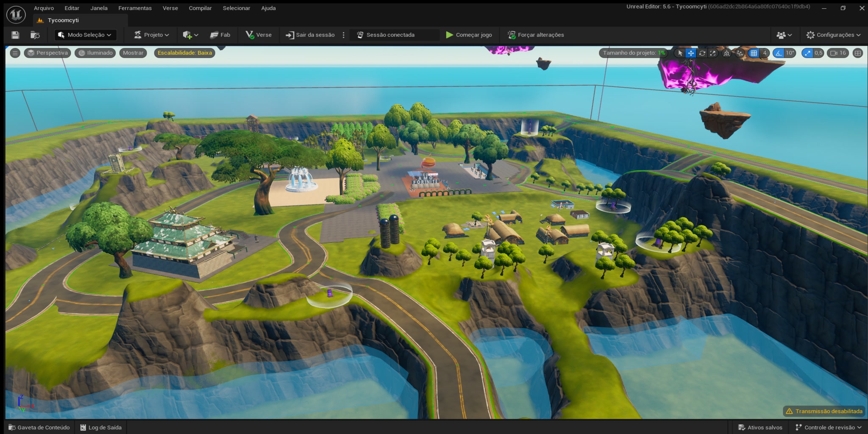The width and height of the screenshot is (868, 434).
Task: Open the Arquivo menu
Action: [44, 8]
